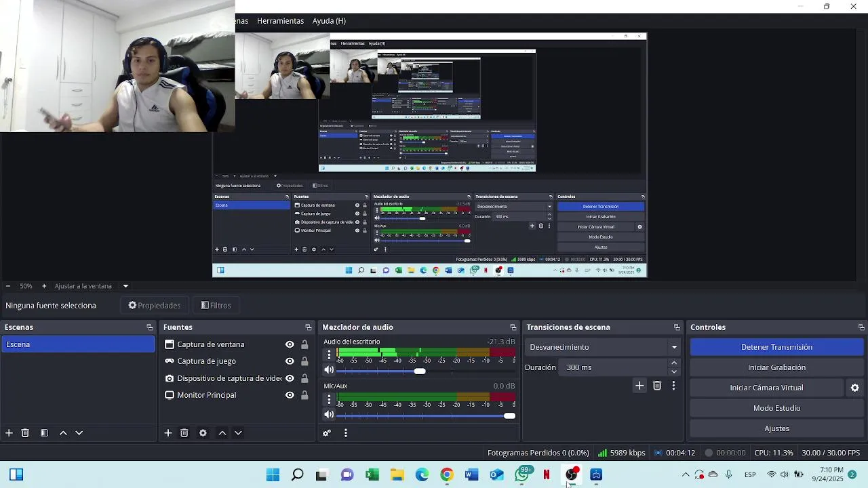Add a new scene with plus icon
Viewport: 868px width, 488px height.
tap(9, 433)
